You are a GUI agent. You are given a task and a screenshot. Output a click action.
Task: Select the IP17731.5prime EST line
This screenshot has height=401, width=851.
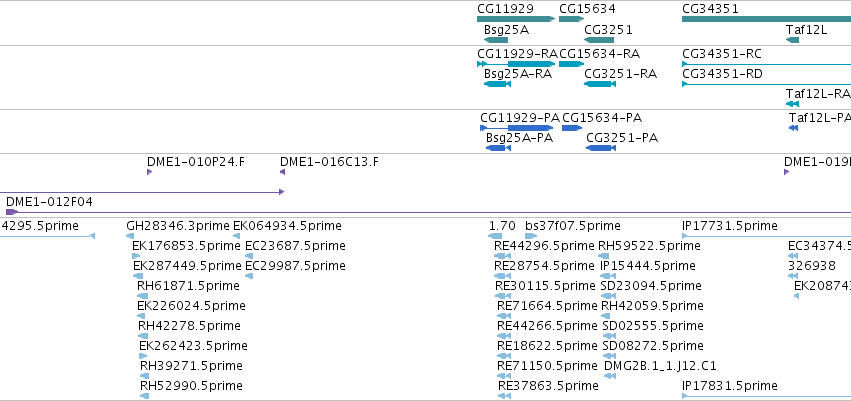(x=766, y=236)
